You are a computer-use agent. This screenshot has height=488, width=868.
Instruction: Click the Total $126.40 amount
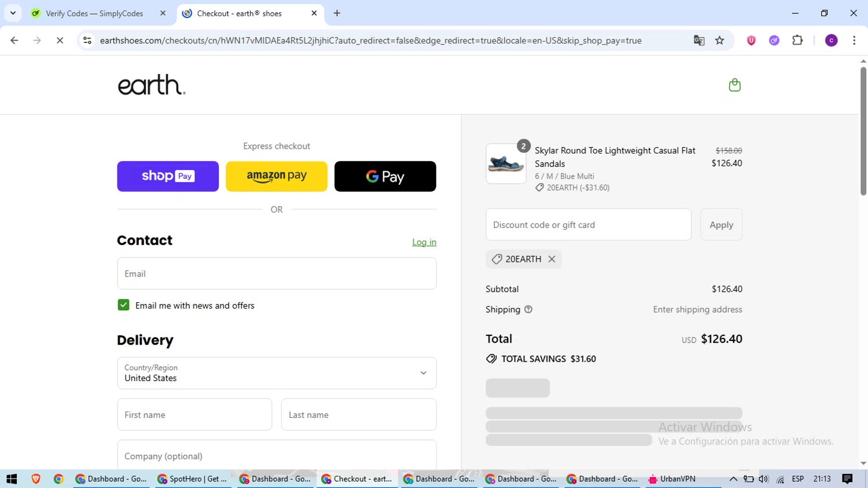(x=722, y=339)
